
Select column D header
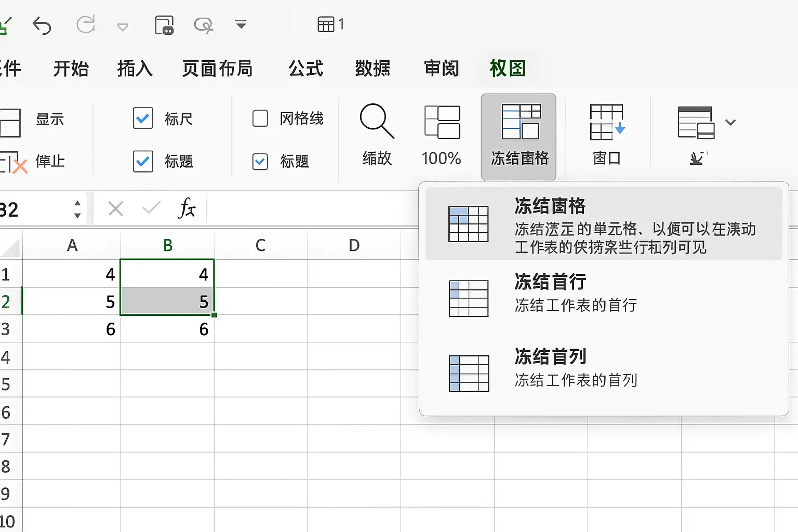354,245
